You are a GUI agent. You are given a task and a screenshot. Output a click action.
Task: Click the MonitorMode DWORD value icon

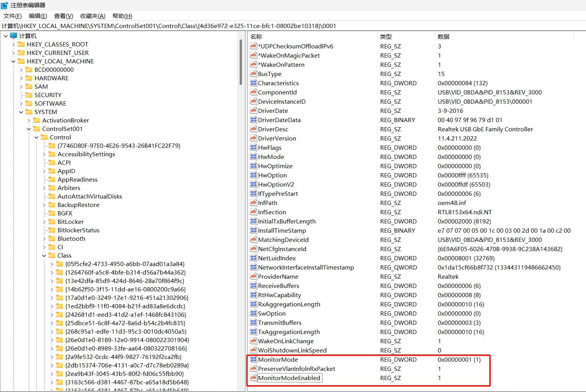coord(253,360)
